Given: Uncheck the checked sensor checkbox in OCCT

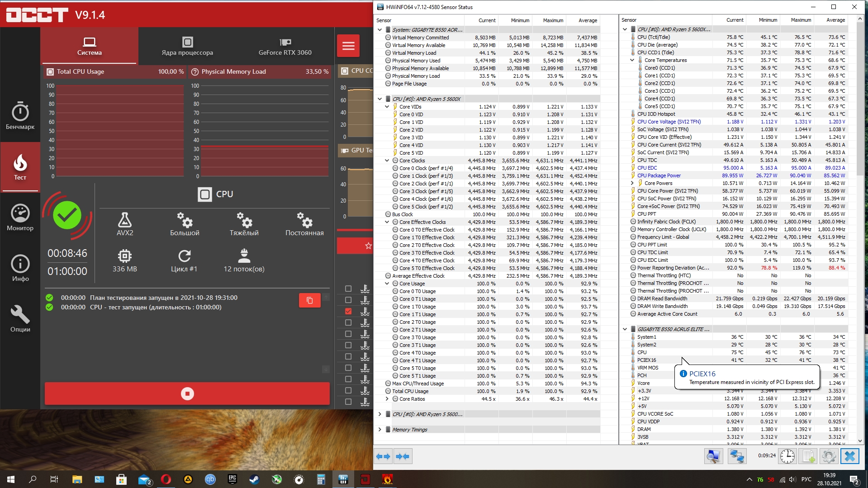Looking at the screenshot, I should point(348,311).
